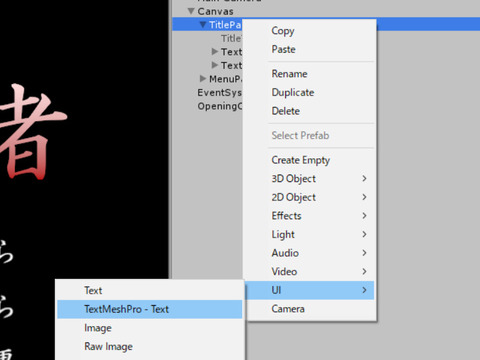
Task: Select the highlighted UI menu entry
Action: click(x=310, y=290)
